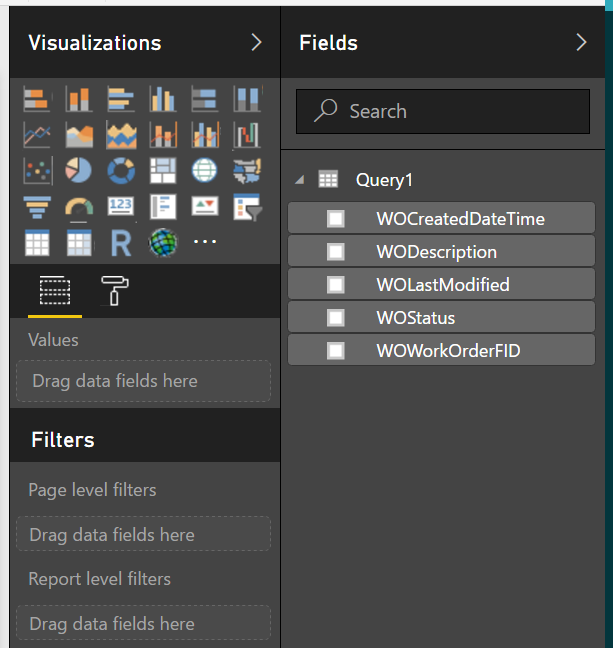The image size is (613, 648).
Task: Open more visuals via ellipsis icon
Action: point(205,242)
